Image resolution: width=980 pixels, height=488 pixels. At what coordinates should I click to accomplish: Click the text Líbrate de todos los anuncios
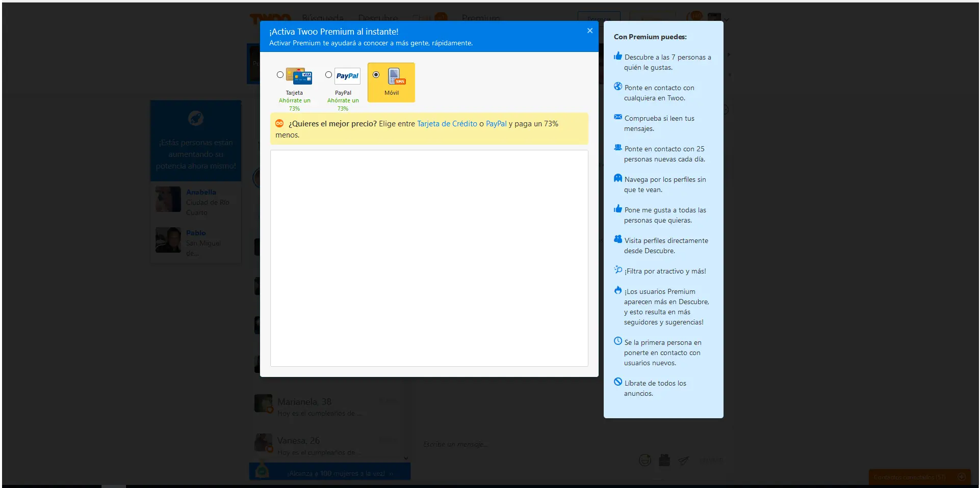(x=655, y=388)
